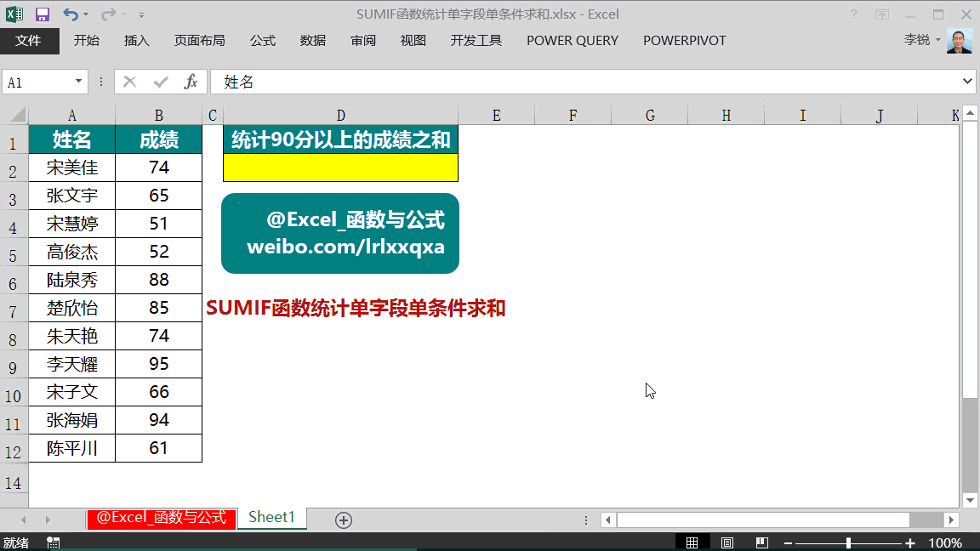Switch to Page Layout view icon
The height and width of the screenshot is (551, 980).
pyautogui.click(x=726, y=541)
